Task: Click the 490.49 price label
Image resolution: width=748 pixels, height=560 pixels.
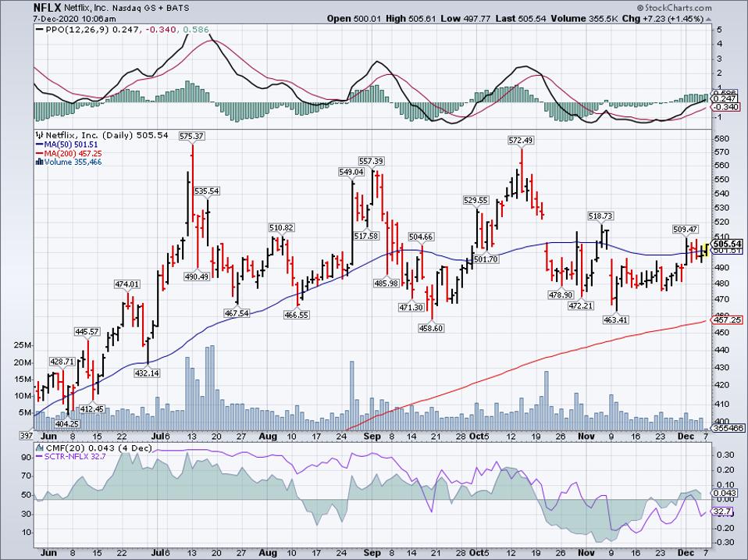Action: pyautogui.click(x=197, y=276)
